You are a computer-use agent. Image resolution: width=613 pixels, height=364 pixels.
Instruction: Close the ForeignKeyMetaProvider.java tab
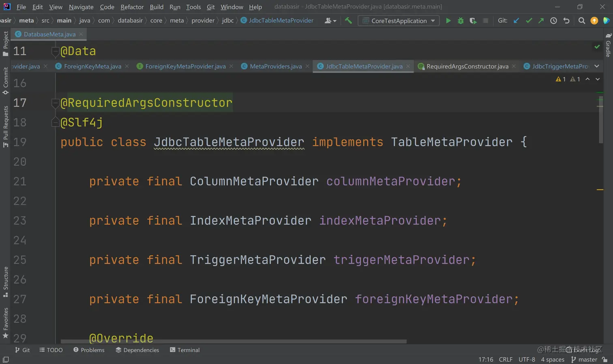pos(231,66)
